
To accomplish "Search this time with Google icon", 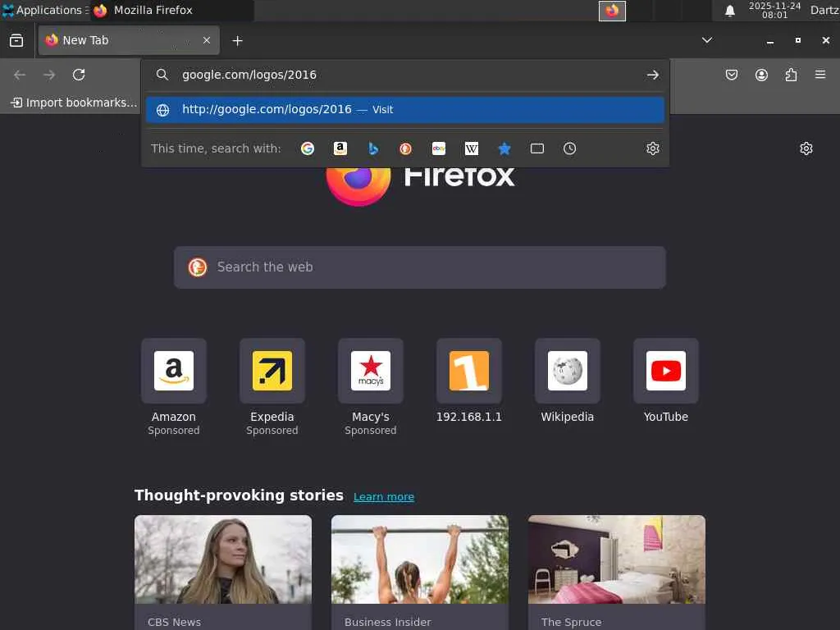I will [x=308, y=148].
